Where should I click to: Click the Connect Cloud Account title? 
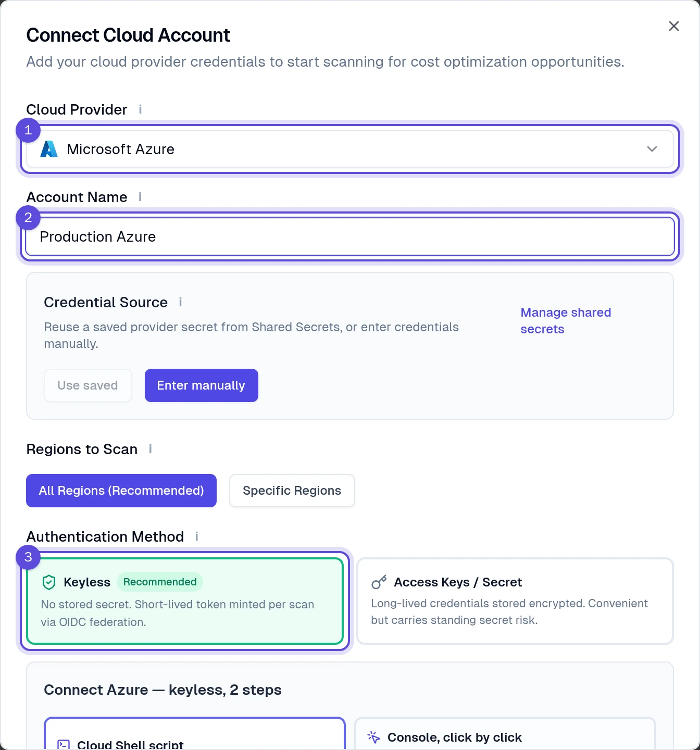(128, 35)
